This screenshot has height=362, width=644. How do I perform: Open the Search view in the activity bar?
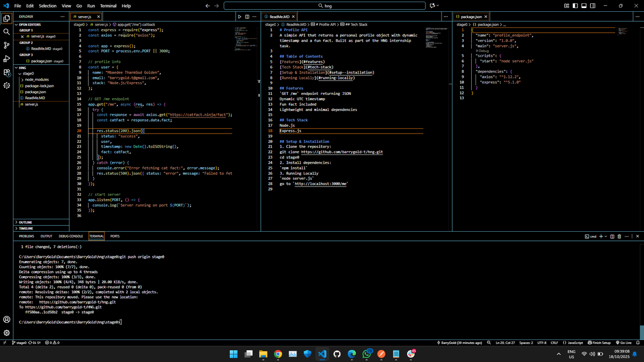[6, 32]
